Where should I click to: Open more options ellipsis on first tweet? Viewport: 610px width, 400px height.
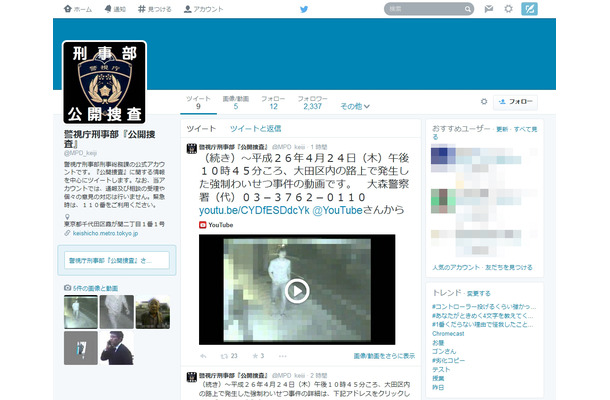[x=283, y=356]
